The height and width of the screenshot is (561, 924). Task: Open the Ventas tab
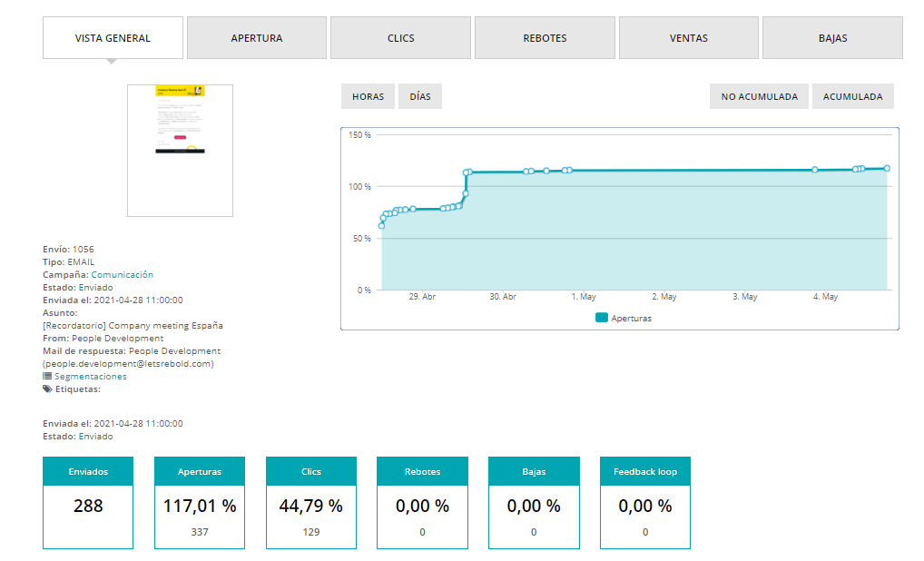pyautogui.click(x=688, y=38)
